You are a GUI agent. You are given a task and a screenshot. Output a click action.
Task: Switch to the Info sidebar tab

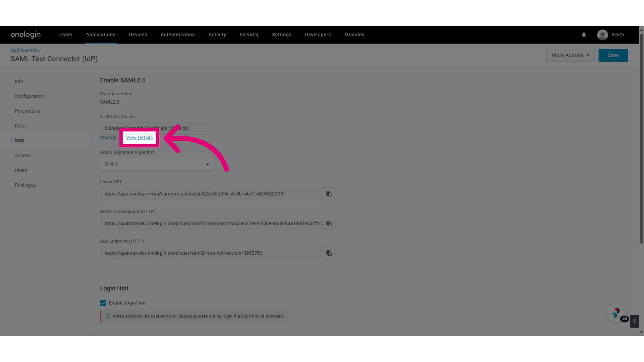tap(19, 81)
